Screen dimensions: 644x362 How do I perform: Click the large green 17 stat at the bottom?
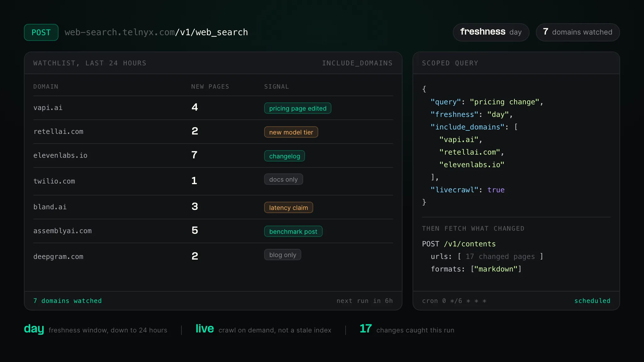click(x=366, y=329)
